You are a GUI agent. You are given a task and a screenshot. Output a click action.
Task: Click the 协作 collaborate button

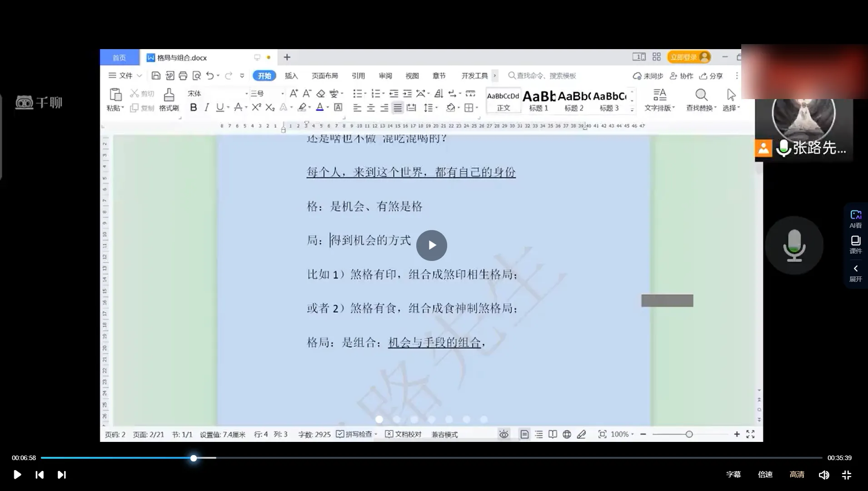pos(681,76)
